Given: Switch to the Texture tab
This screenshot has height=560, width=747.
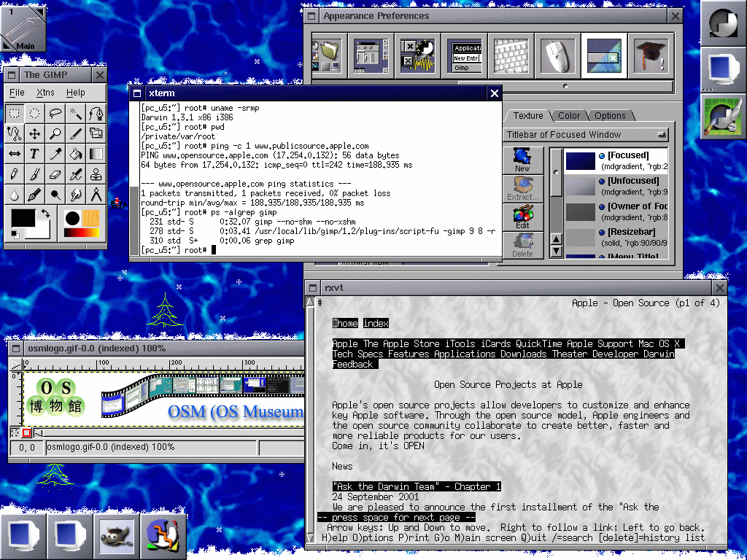Looking at the screenshot, I should pyautogui.click(x=528, y=116).
